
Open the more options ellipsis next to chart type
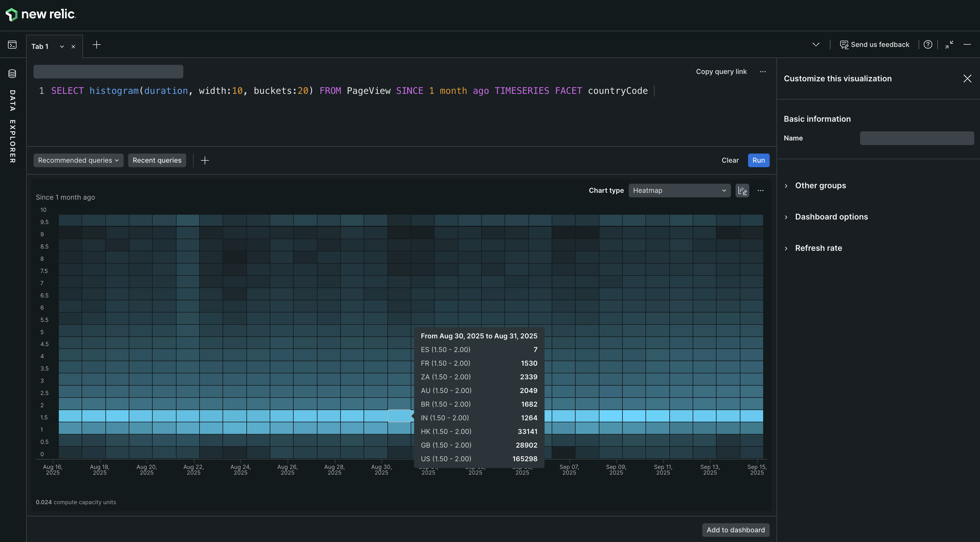tap(761, 190)
